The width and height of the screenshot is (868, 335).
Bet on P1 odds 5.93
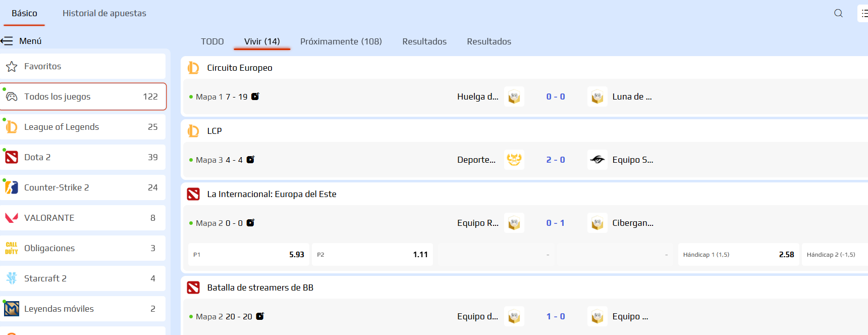click(249, 255)
